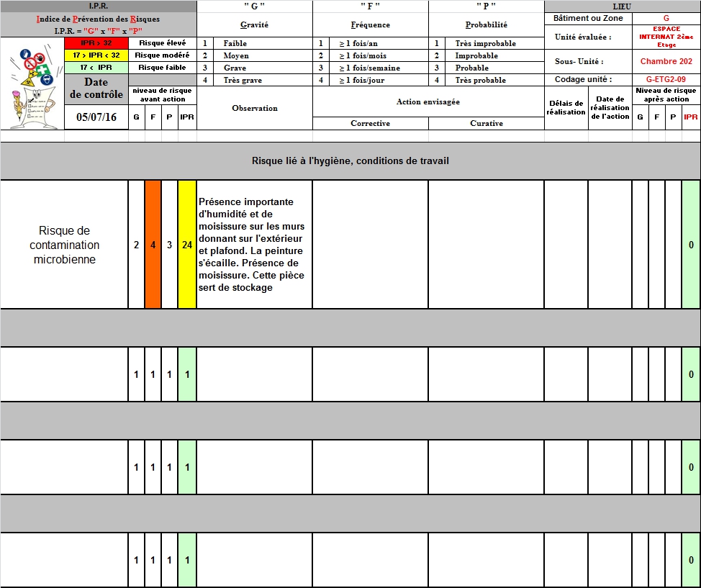
Task: Click the safety signs cartoon image
Action: pyautogui.click(x=32, y=83)
